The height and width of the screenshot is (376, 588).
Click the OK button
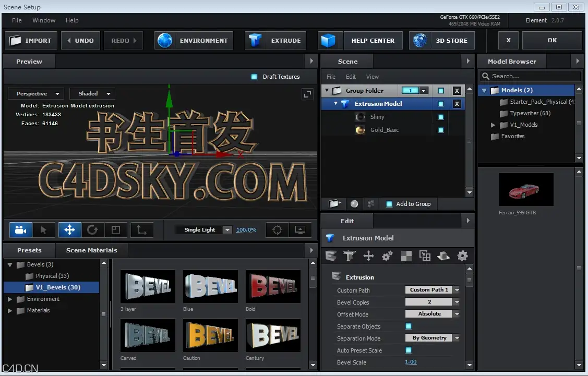click(552, 40)
